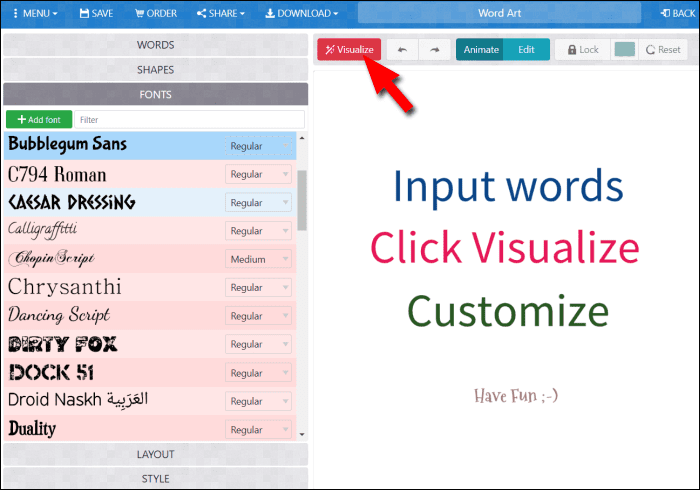Click the font Filter input field

click(x=188, y=120)
